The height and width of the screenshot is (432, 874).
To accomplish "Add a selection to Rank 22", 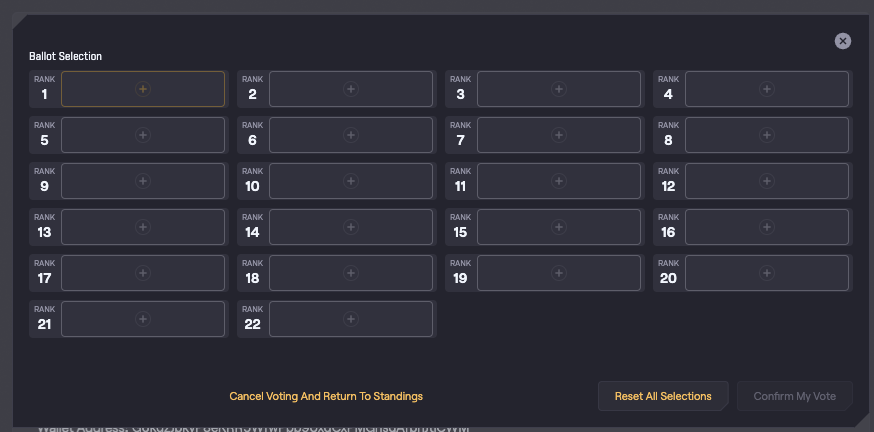I will coord(351,319).
